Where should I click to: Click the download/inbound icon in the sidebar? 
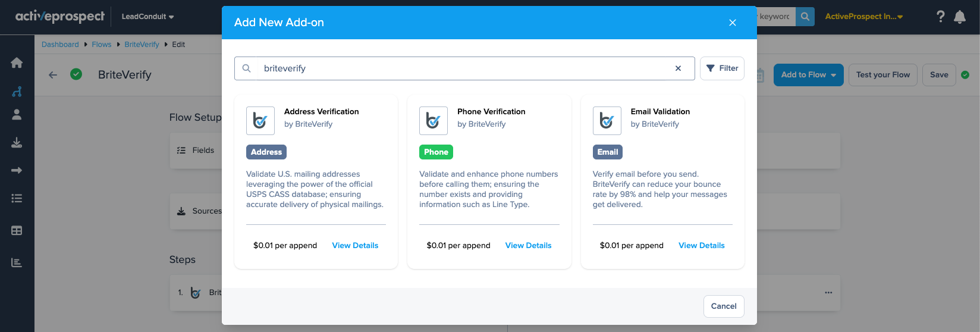(17, 143)
